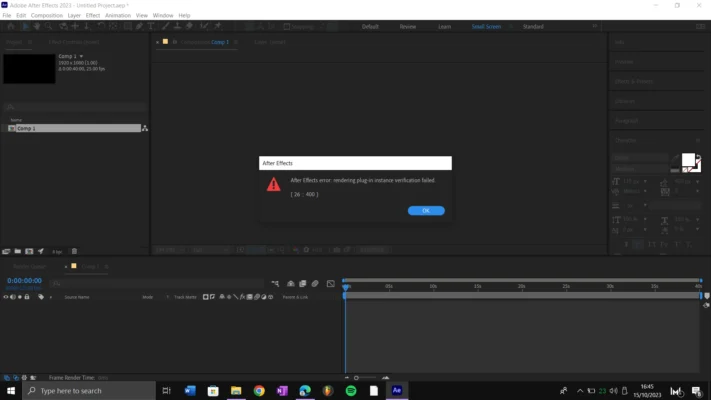Click the timeline layer search field
The image size is (711, 400).
point(156,284)
